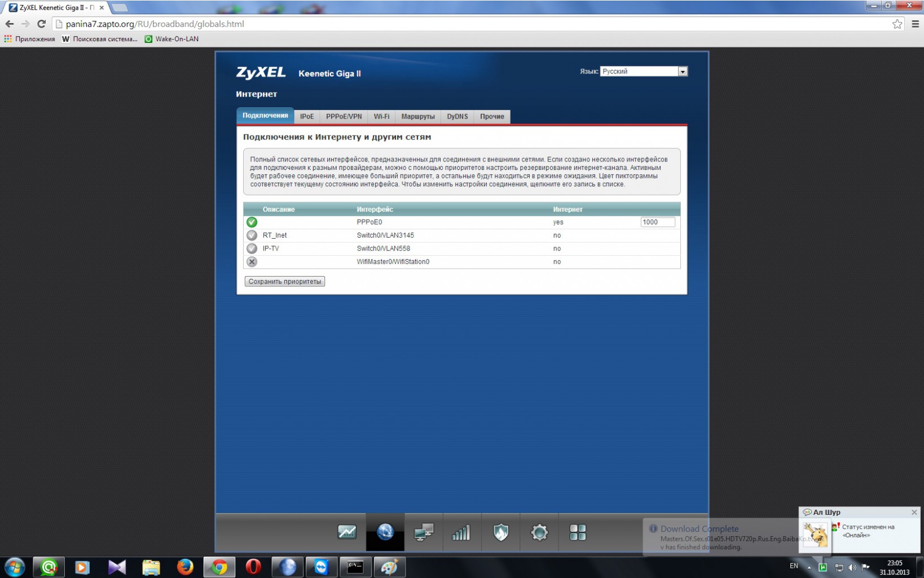Click the green status icon for PPPoE0

[x=252, y=222]
